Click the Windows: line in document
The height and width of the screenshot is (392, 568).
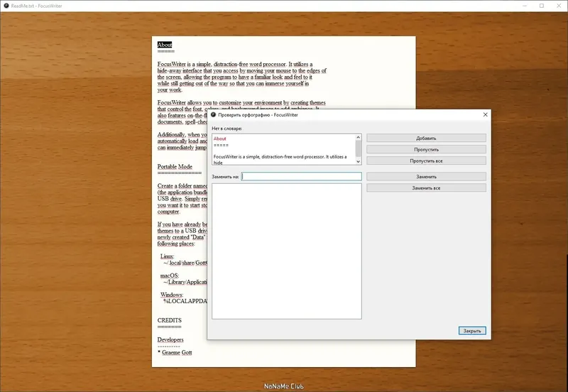pos(171,295)
